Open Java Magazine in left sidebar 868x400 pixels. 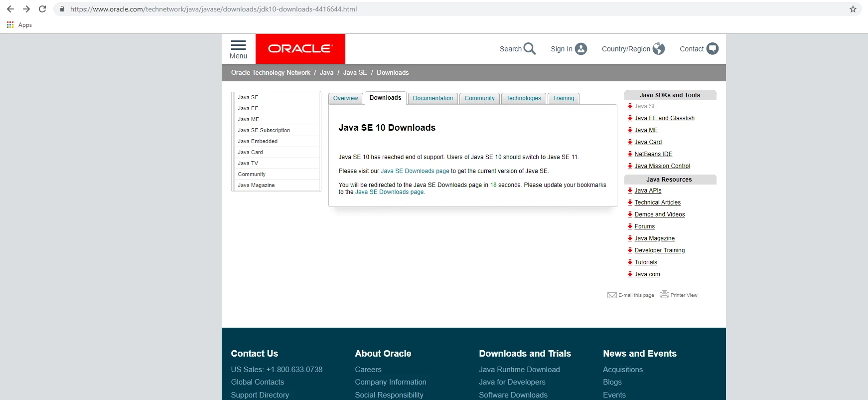point(277,185)
